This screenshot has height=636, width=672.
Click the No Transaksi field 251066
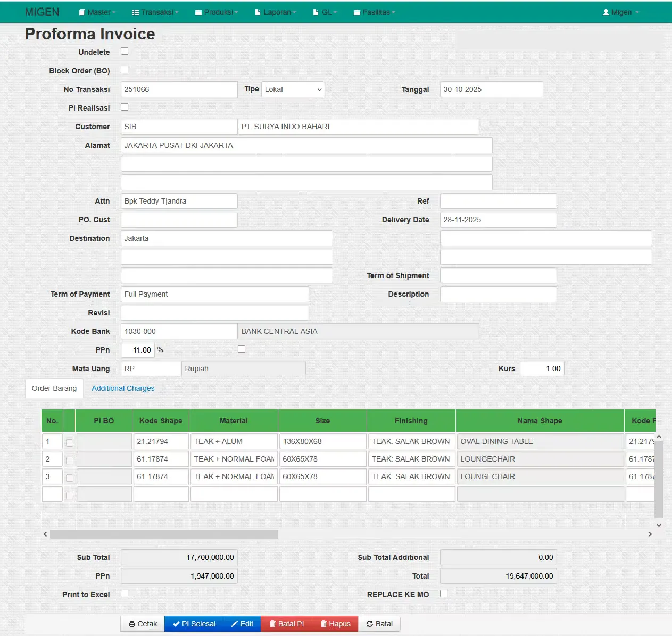pyautogui.click(x=179, y=89)
